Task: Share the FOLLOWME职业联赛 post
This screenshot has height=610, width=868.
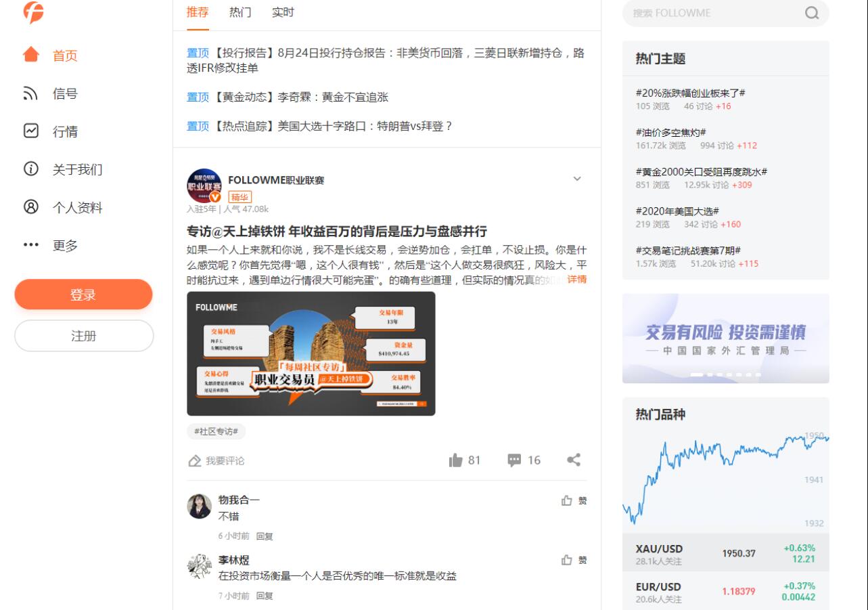Action: tap(574, 460)
